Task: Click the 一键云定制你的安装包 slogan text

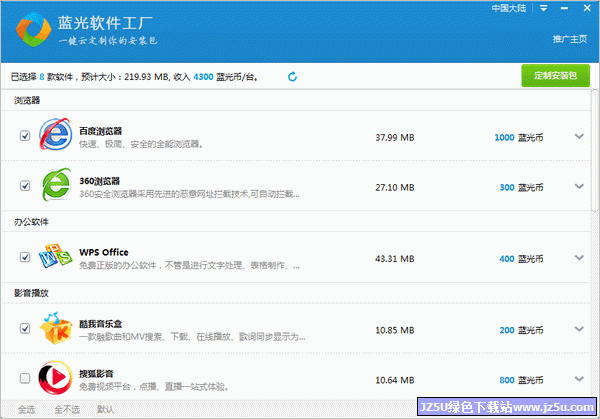Action: click(x=108, y=41)
